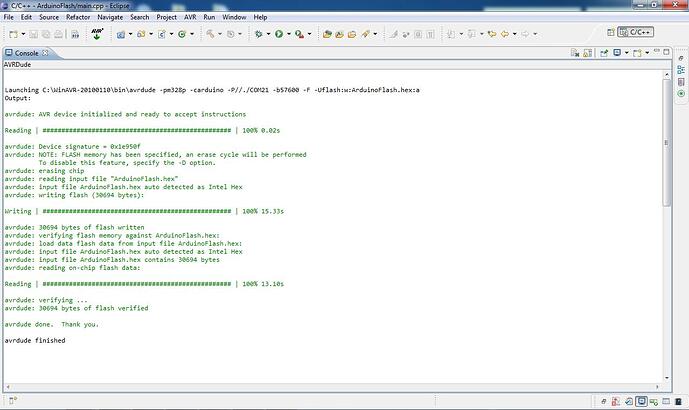Open the Back history dropdown arrow
Image resolution: width=689 pixels, height=410 pixels.
(515, 34)
